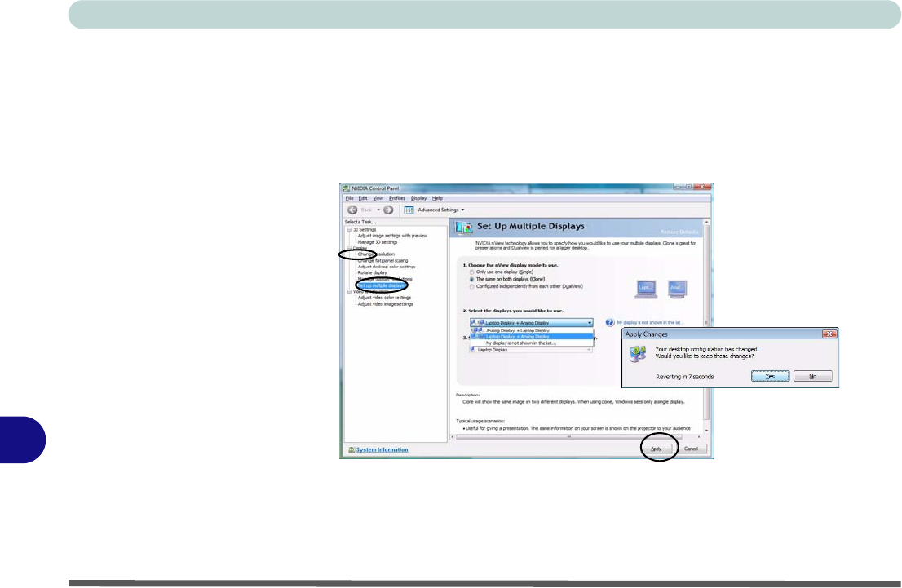The height and width of the screenshot is (588, 902).
Task: Choose 'Analog Display + Laptop Display' option
Action: [x=532, y=331]
